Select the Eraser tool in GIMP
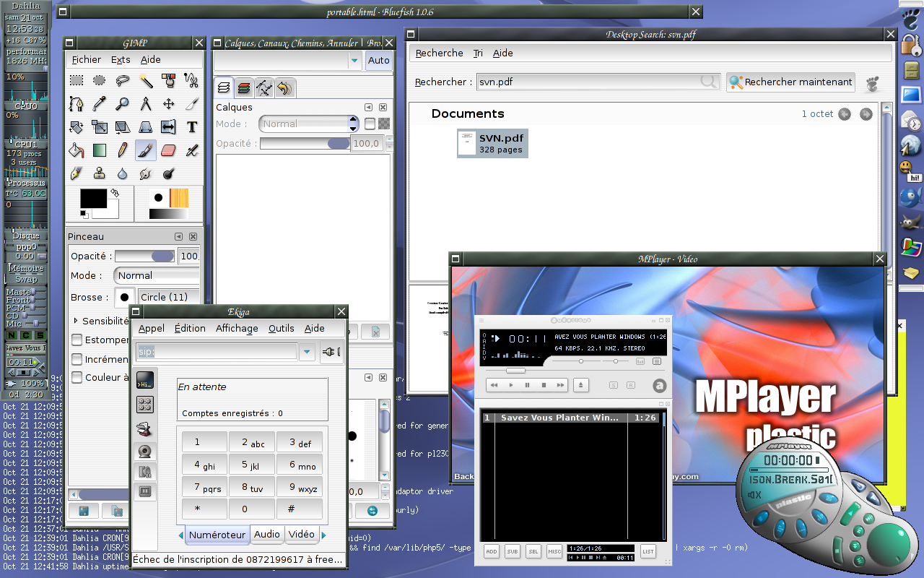This screenshot has width=924, height=578. coord(169,150)
